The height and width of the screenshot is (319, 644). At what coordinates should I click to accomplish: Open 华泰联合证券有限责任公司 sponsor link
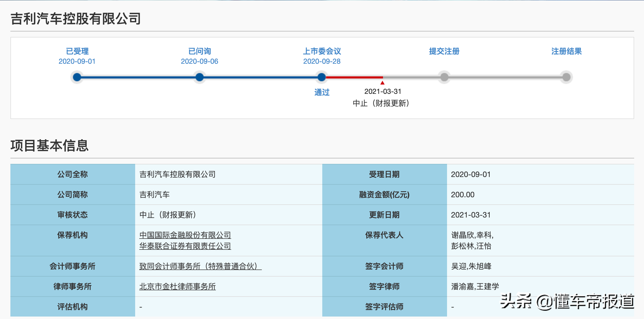coord(185,246)
